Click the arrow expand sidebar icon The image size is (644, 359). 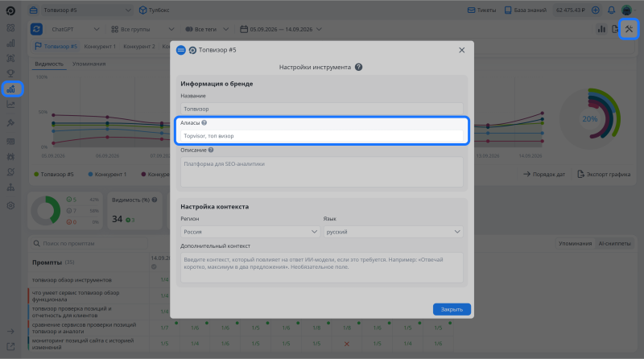10,331
